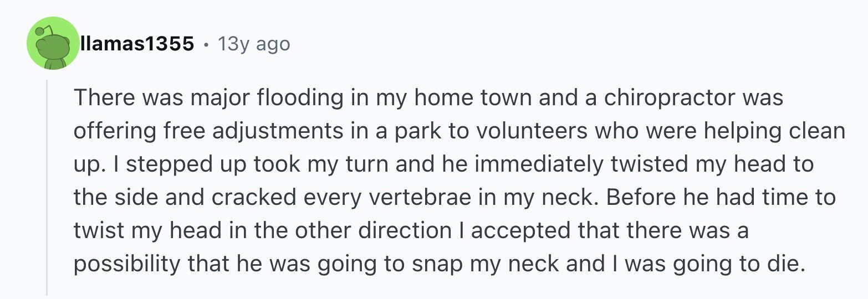Click the "13y ago" comment timestamp
868x299 pixels.
coord(254,43)
